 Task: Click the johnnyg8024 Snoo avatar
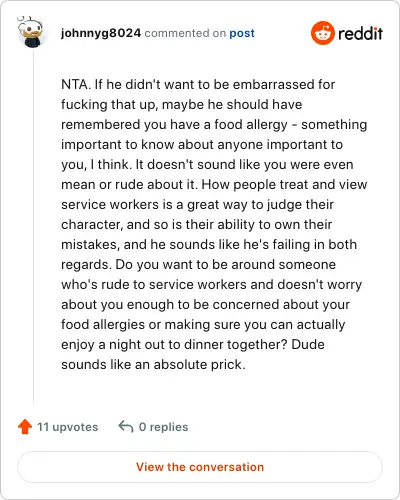pyautogui.click(x=31, y=32)
